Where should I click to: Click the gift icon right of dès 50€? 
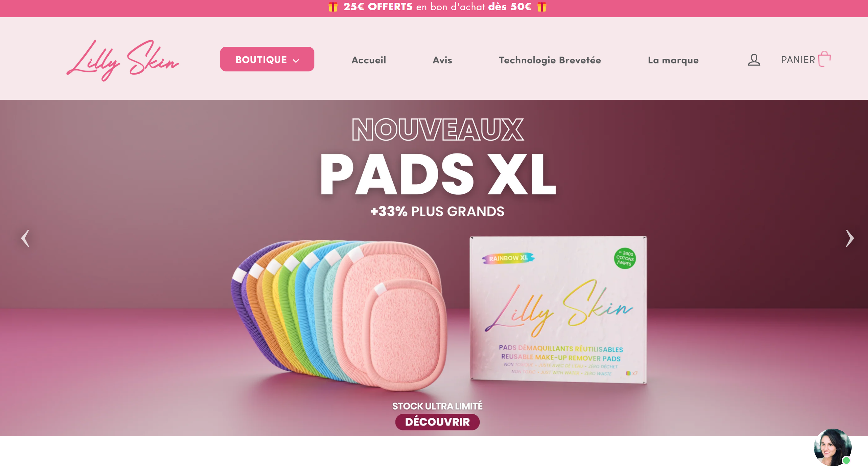click(542, 7)
